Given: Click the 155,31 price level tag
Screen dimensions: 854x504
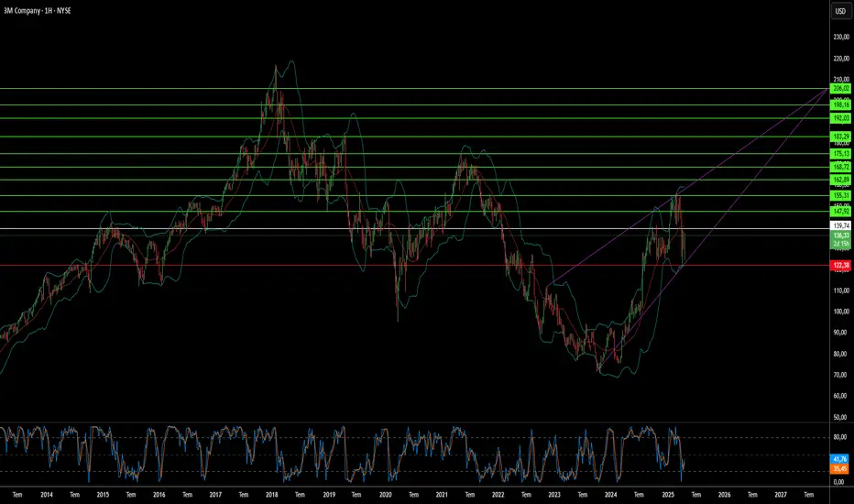Looking at the screenshot, I should coord(841,195).
